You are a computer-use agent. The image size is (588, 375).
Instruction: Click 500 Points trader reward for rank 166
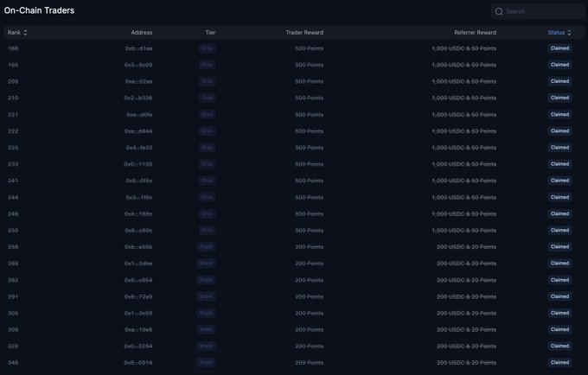click(310, 48)
